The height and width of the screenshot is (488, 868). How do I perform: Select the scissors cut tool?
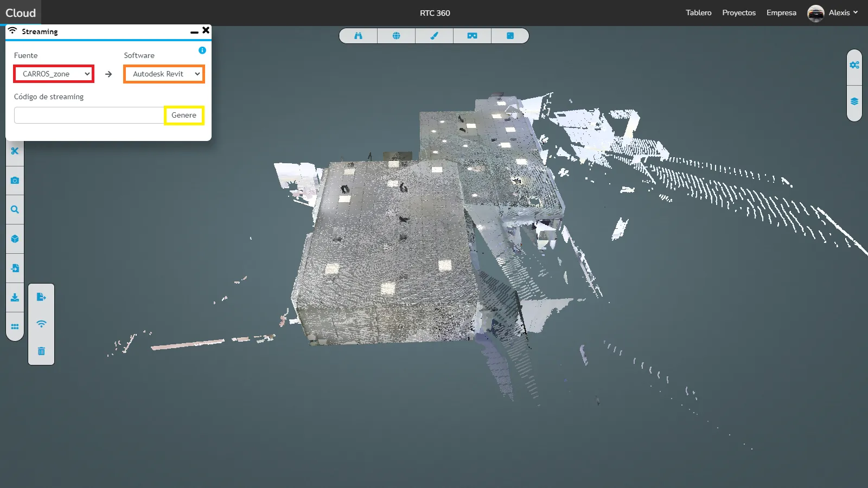pos(15,151)
